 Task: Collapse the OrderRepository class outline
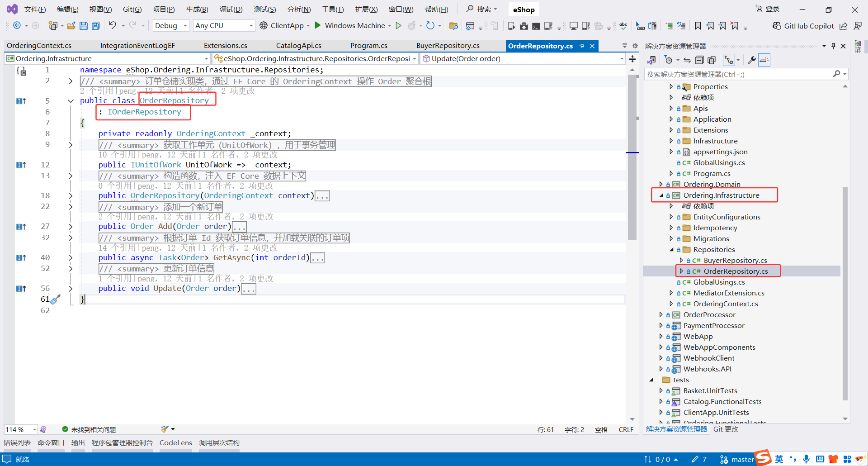click(71, 101)
